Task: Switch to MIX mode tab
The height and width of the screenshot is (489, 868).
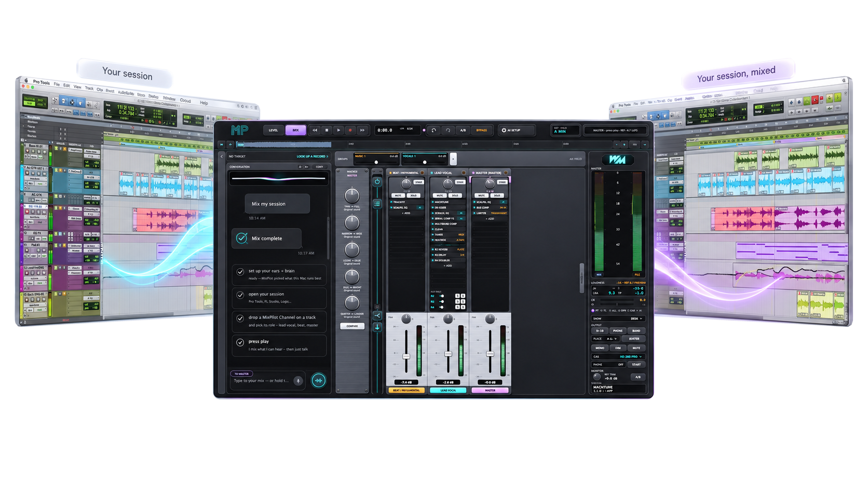Action: coord(295,130)
